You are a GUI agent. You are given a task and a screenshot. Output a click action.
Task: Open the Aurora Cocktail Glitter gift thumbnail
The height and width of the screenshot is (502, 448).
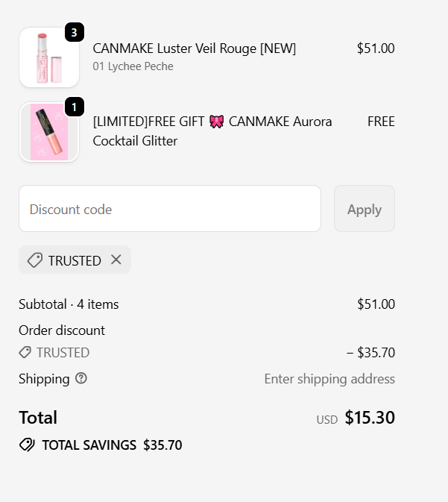48,132
